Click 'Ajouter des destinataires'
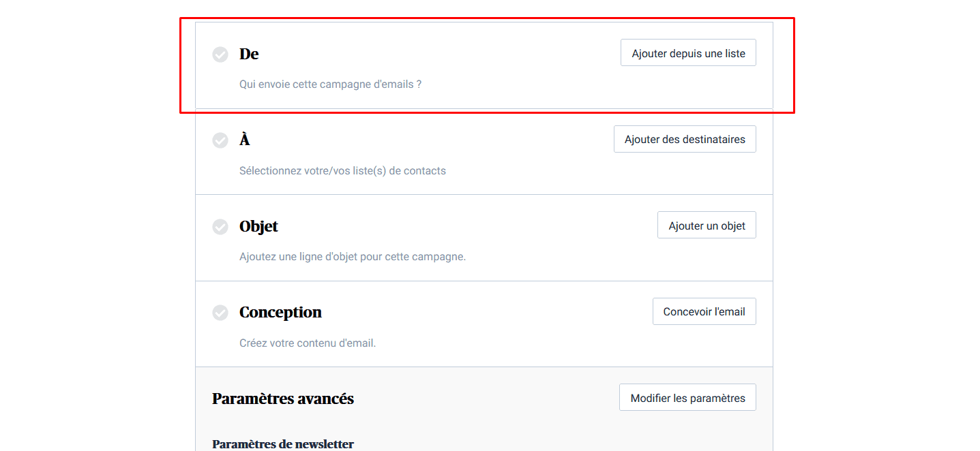This screenshot has width=980, height=451. (x=685, y=139)
